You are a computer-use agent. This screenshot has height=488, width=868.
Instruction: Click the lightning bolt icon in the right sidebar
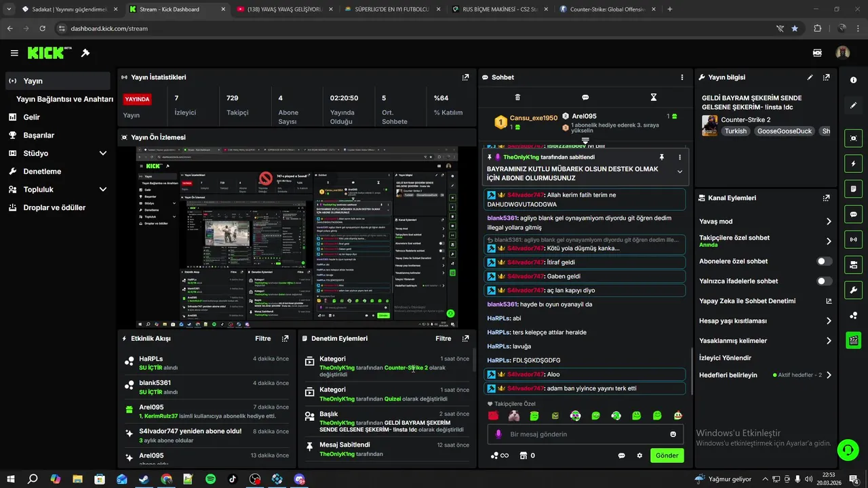click(853, 163)
